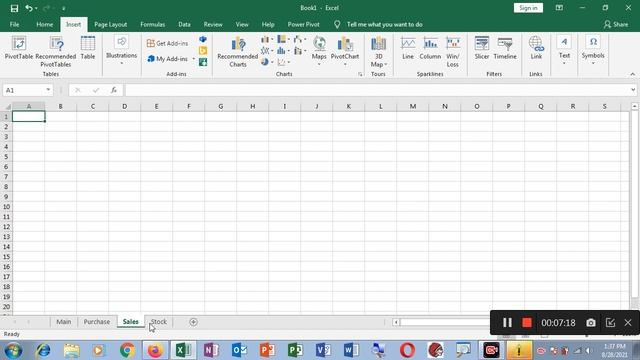The height and width of the screenshot is (360, 640).
Task: Open the Name Box dropdown
Action: [48, 90]
